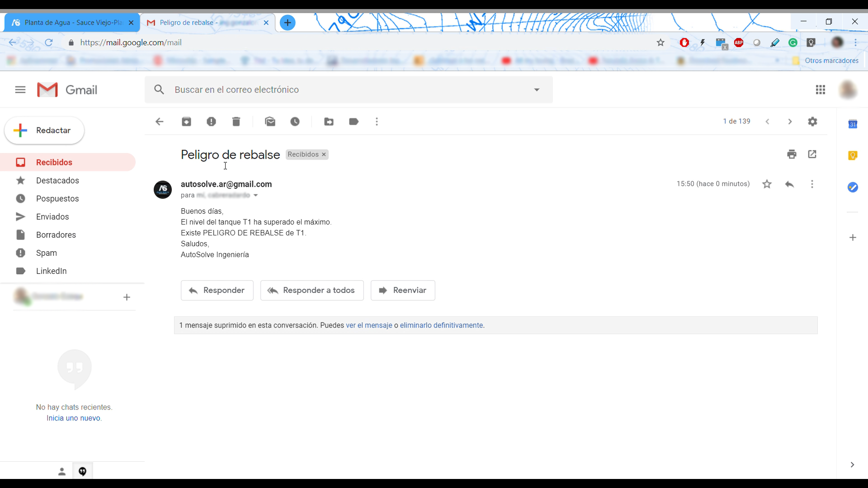Screen dimensions: 868x488
Task: Report this email as spam
Action: tap(211, 122)
